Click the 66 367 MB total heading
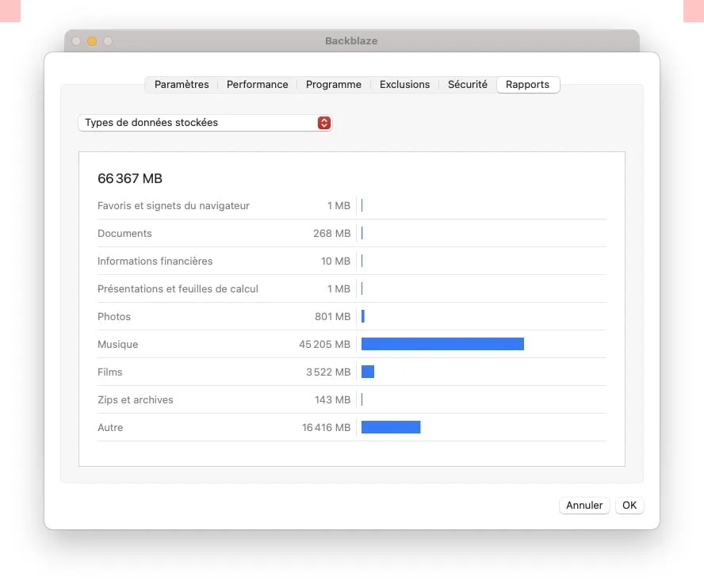This screenshot has height=588, width=704. tap(130, 179)
